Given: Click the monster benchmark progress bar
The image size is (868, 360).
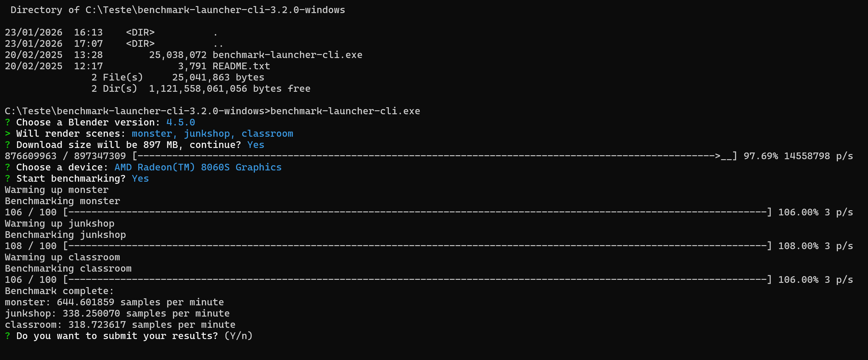Looking at the screenshot, I should [x=417, y=212].
